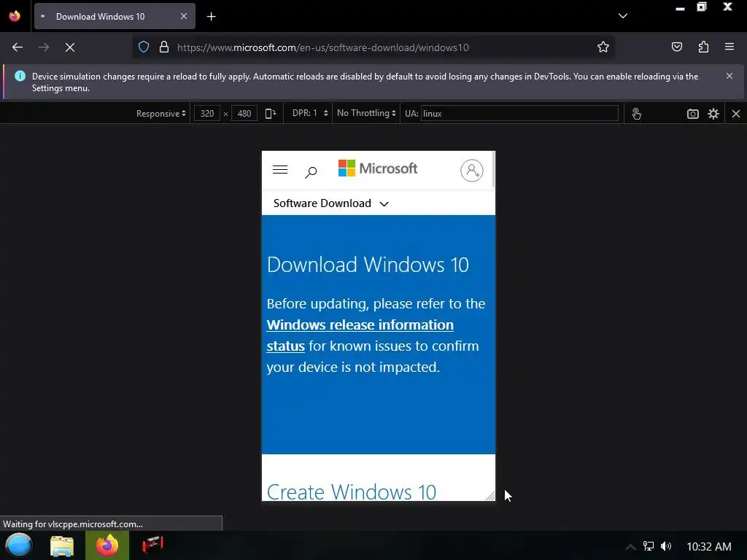
Task: Toggle touch simulation
Action: 636,113
